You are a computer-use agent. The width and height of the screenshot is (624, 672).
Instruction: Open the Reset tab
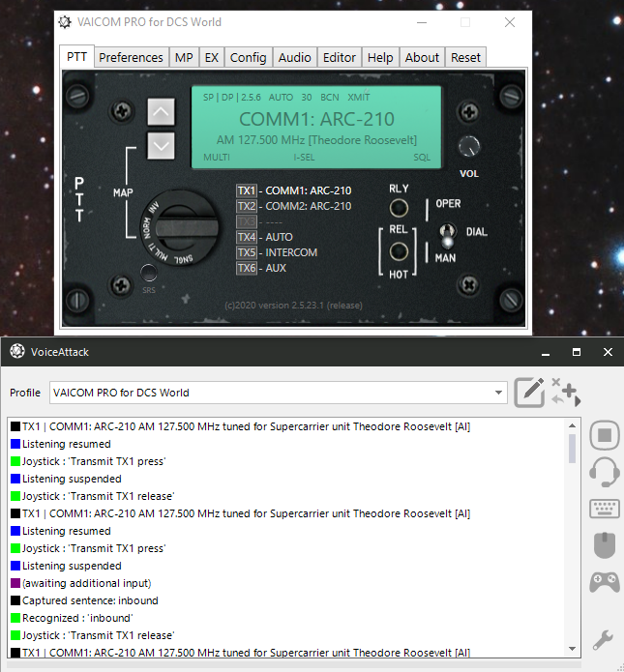(465, 57)
